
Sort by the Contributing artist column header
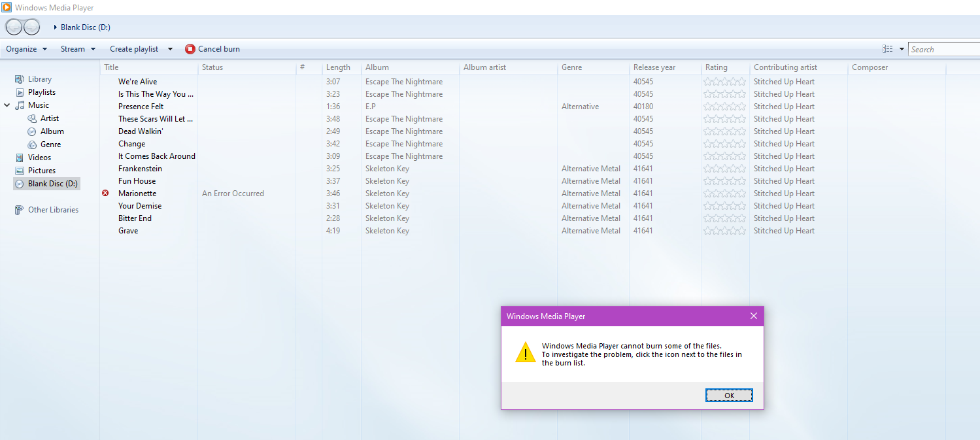pyautogui.click(x=799, y=67)
